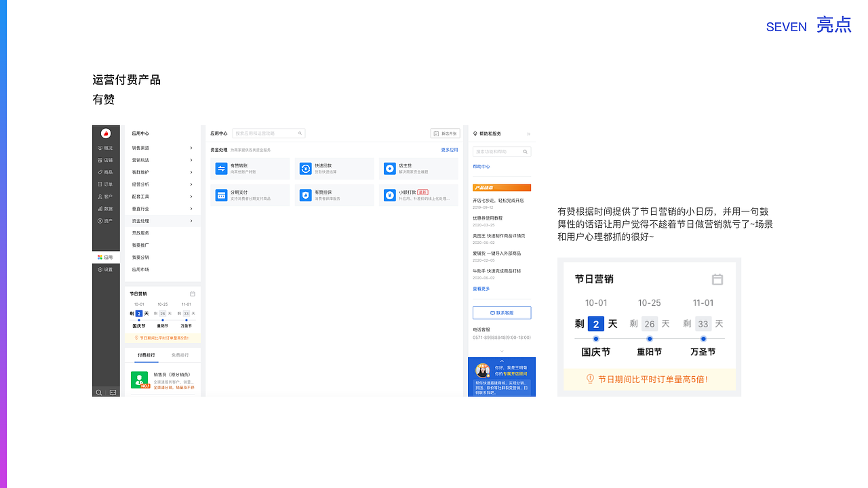
Task: Click the 优惠券使用教程 article title
Action: tap(488, 218)
